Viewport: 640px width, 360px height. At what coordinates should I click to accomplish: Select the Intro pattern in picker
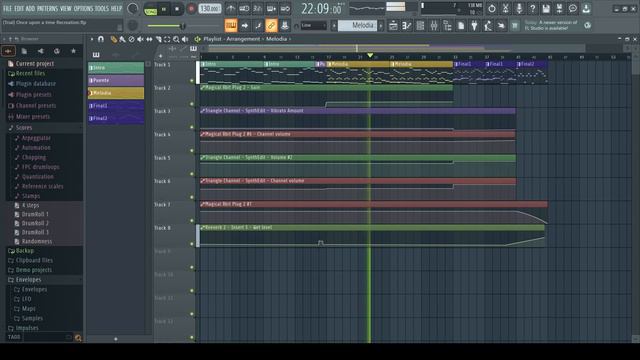[x=116, y=68]
